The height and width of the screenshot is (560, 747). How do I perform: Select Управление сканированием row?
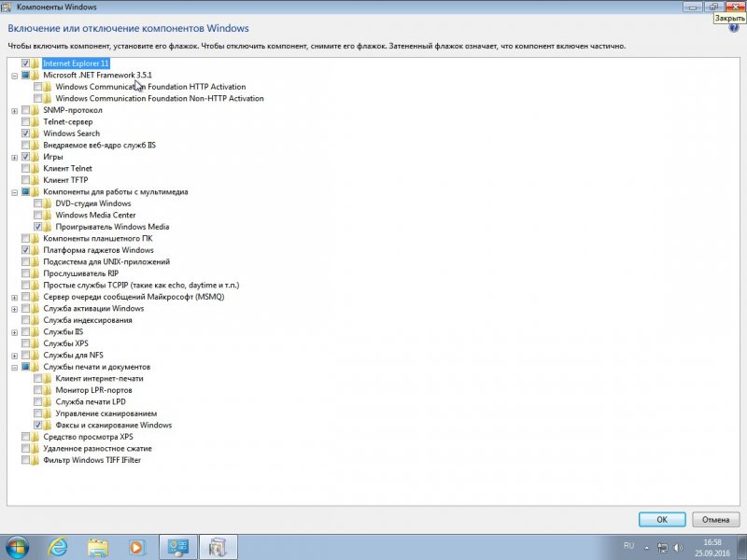(x=106, y=413)
